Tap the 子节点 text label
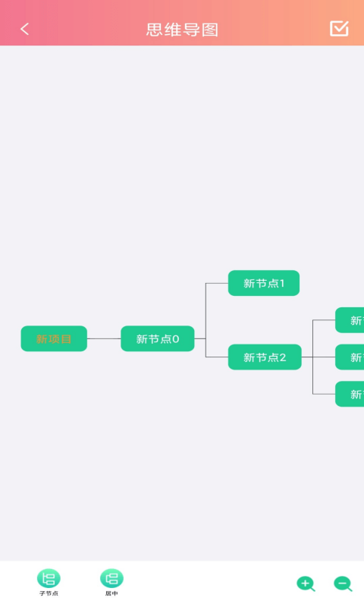 (x=49, y=593)
